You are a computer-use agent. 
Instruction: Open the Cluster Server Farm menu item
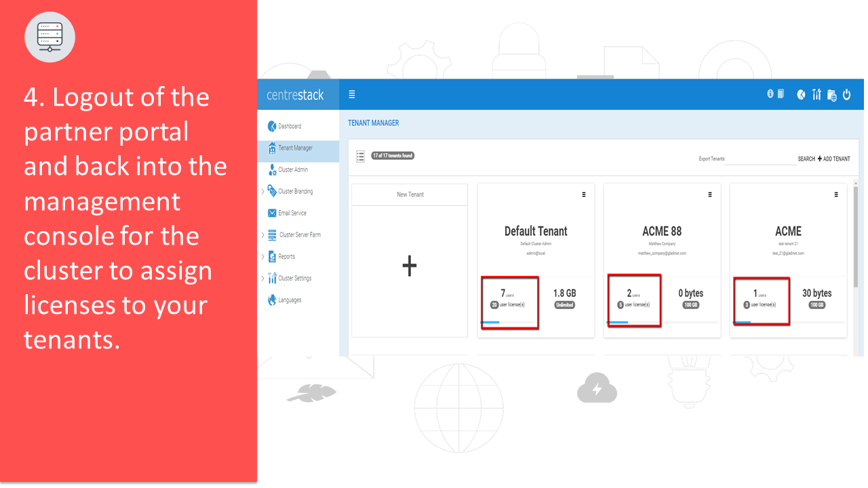pos(300,235)
